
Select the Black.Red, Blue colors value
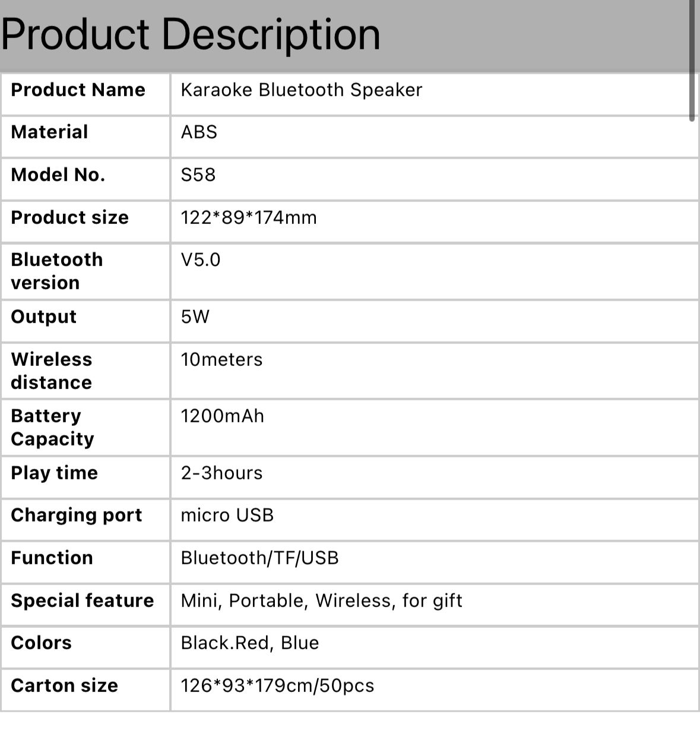coord(250,643)
